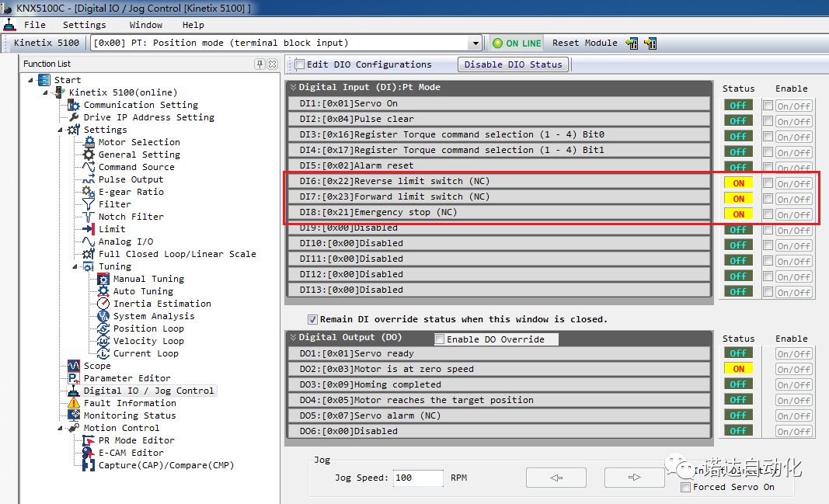This screenshot has height=504, width=829.
Task: Collapse the Motion Control tree node
Action: click(x=61, y=428)
